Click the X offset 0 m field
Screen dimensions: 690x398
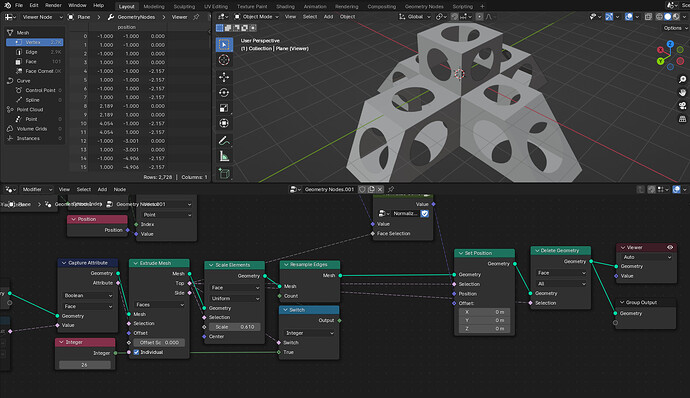[x=484, y=312]
